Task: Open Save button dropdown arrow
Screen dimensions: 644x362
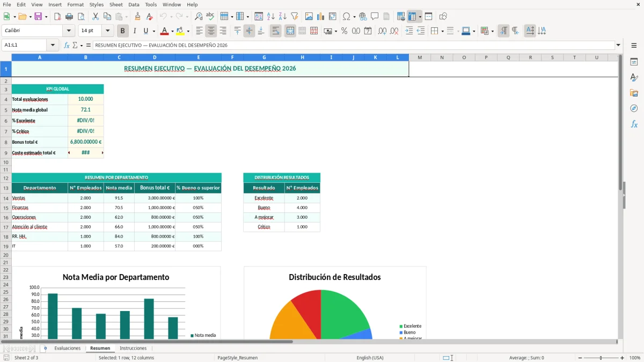Action: (x=46, y=17)
